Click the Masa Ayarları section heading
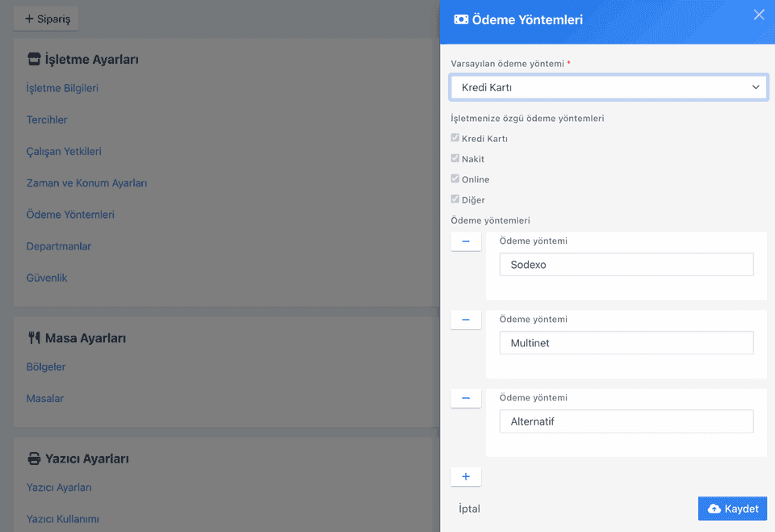 pos(86,338)
